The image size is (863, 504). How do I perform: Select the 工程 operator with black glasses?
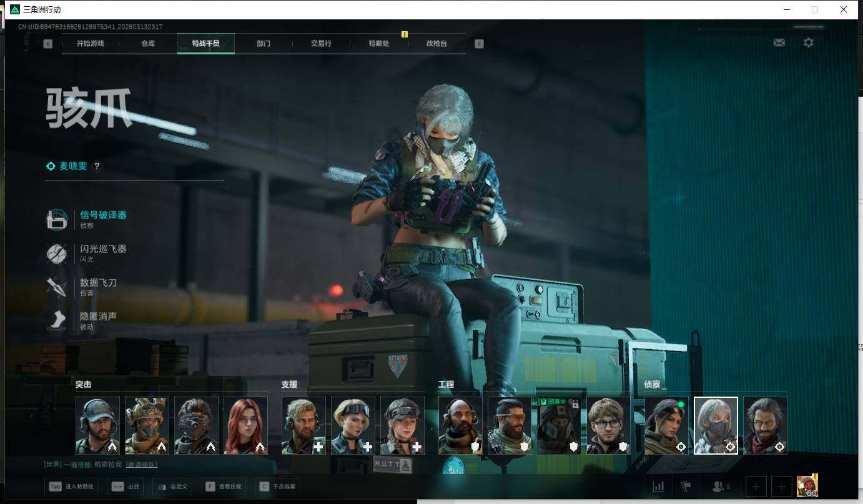[608, 425]
